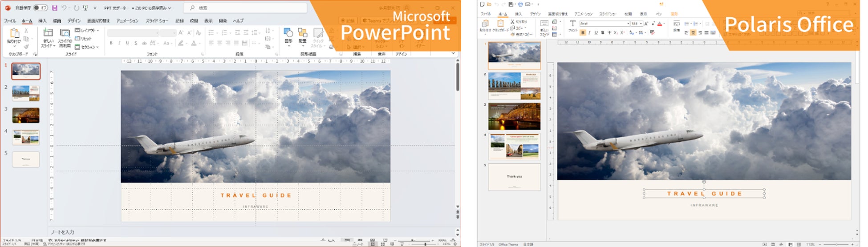
Task: Click the vertical scrollbar in PowerPoint
Action: coord(457,78)
